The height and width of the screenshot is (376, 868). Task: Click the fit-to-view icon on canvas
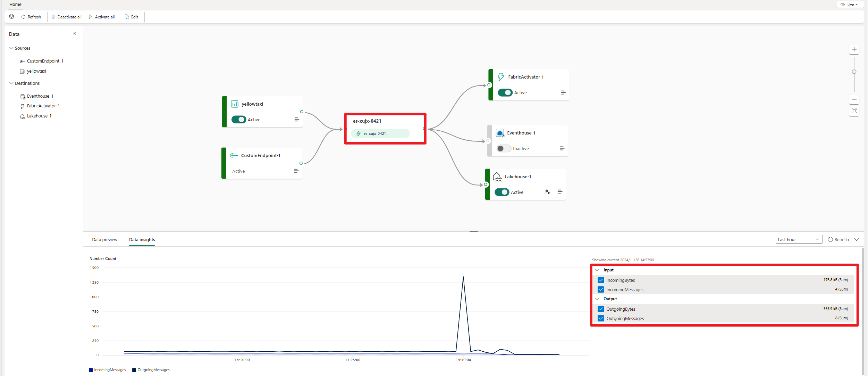point(854,111)
